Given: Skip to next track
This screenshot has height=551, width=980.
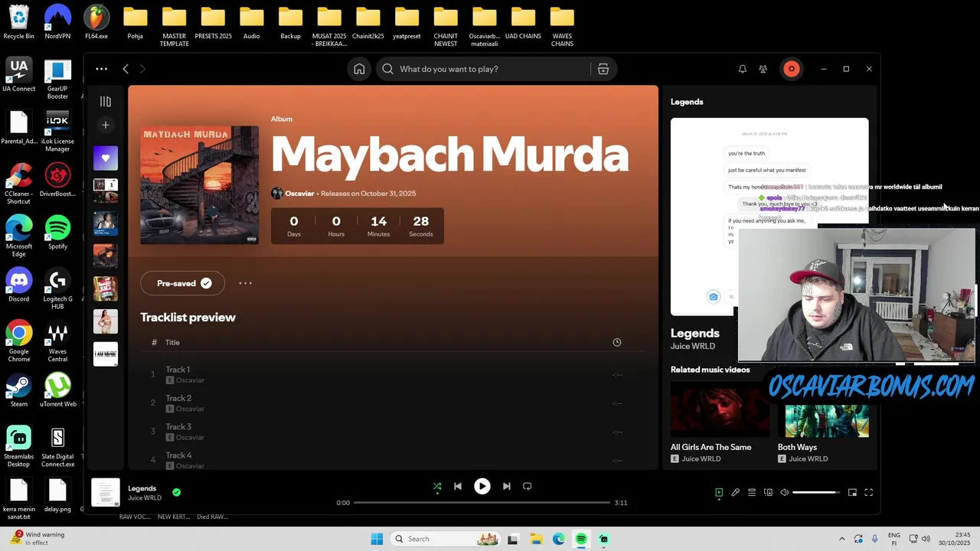Looking at the screenshot, I should [x=507, y=486].
